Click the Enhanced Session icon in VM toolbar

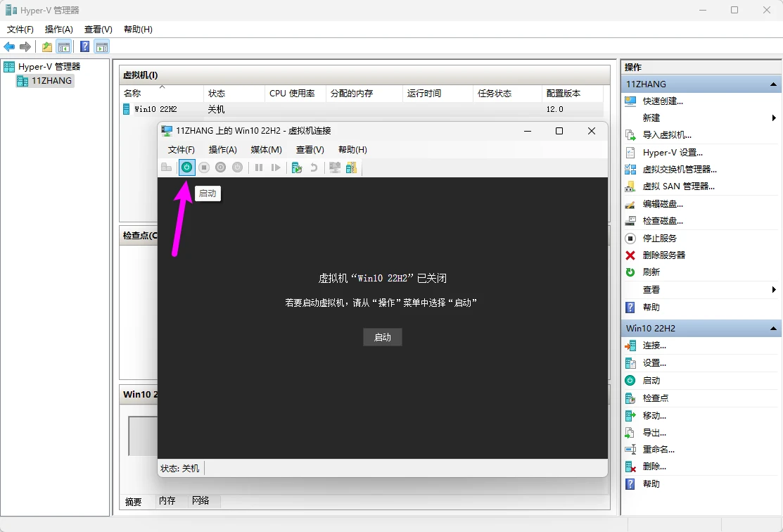pos(335,167)
